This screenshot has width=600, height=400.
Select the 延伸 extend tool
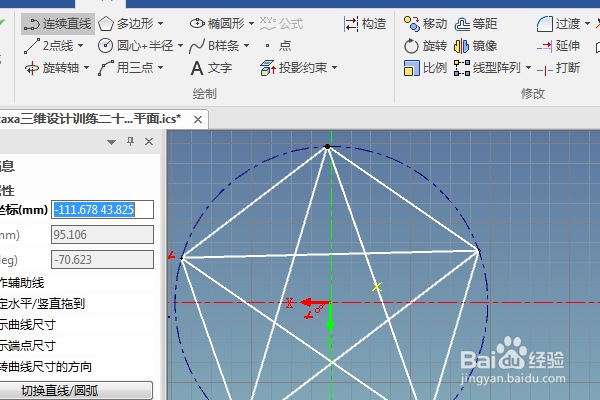[559, 46]
